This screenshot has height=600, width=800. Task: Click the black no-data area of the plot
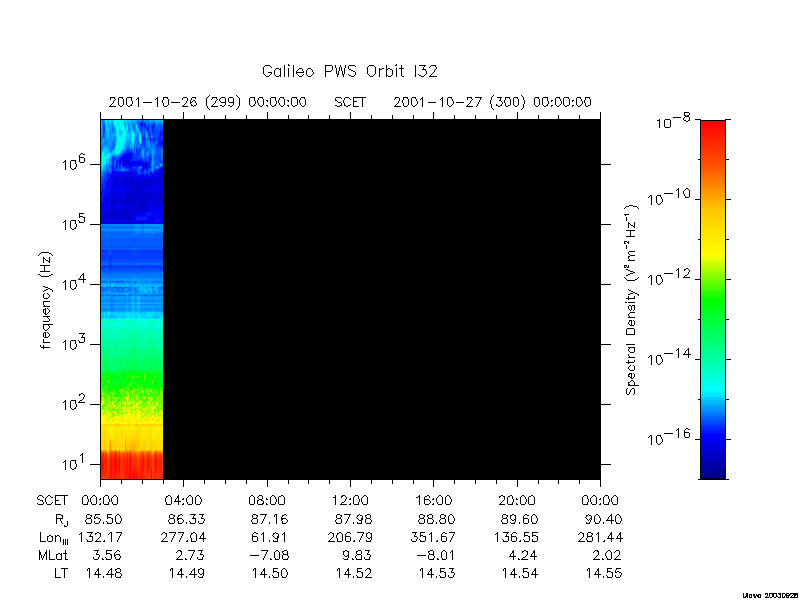coord(382,299)
